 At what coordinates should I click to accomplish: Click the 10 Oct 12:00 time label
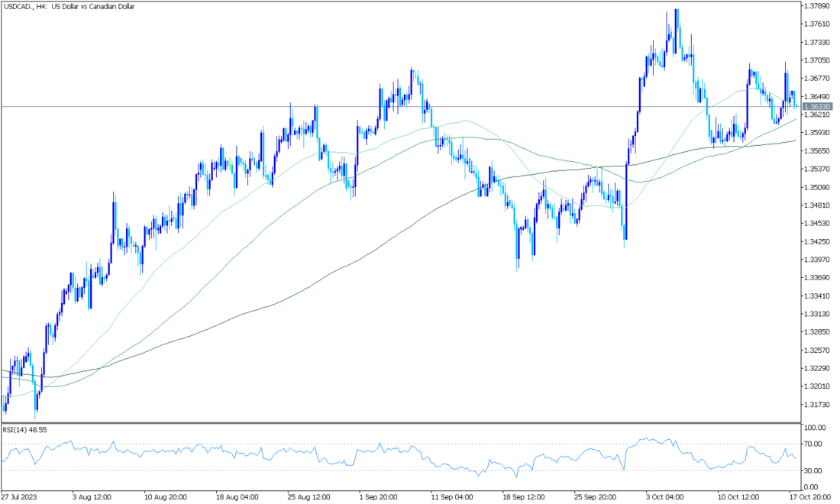(x=738, y=497)
